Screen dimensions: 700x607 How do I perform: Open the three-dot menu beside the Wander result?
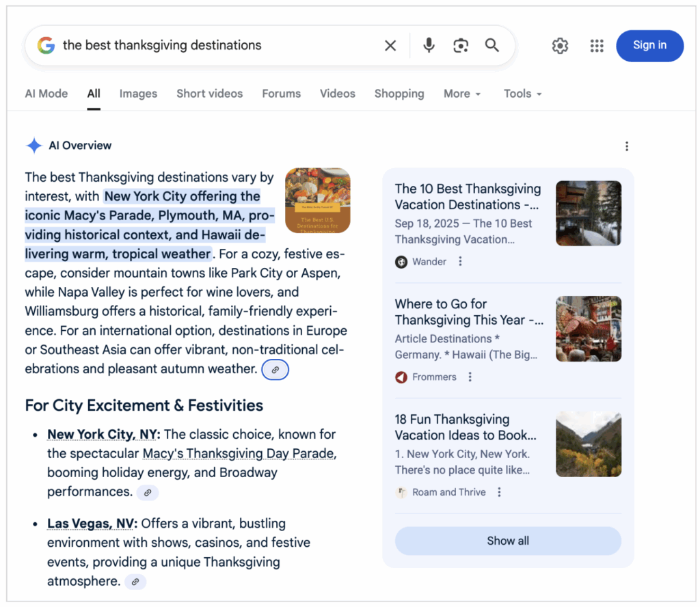[459, 261]
